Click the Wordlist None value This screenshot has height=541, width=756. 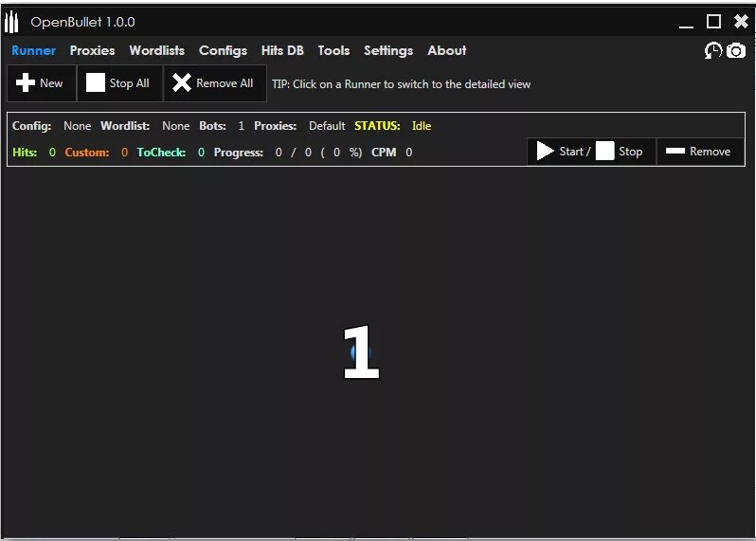point(175,126)
